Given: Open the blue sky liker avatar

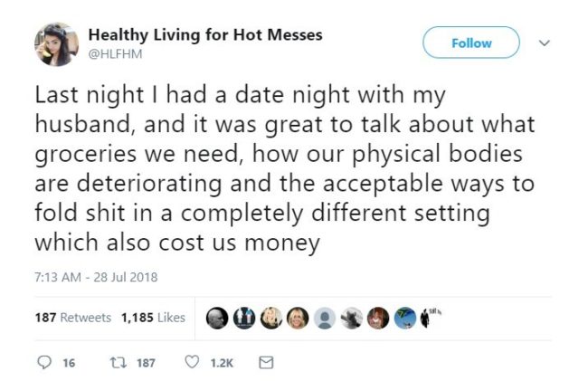Looking at the screenshot, I should tap(404, 318).
